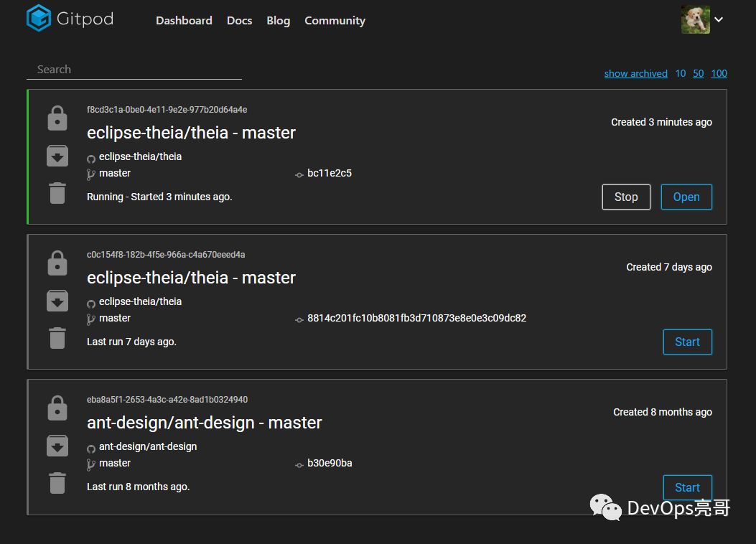The width and height of the screenshot is (756, 544).
Task: Click the GitHub icon beside ant-design/ant-design
Action: pos(91,449)
